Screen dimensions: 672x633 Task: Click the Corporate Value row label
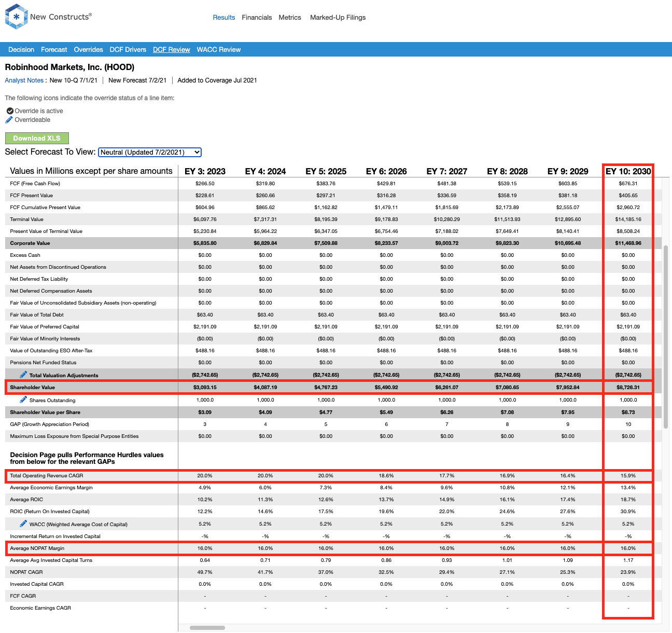[30, 243]
